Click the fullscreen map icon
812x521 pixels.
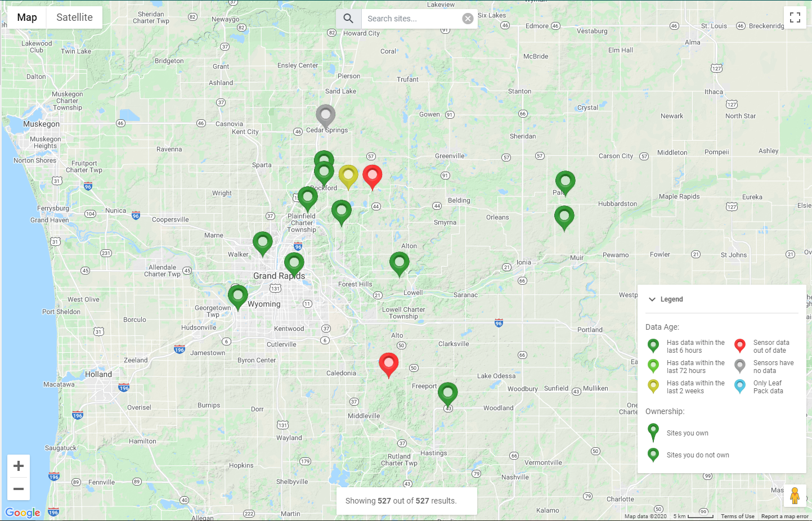[x=795, y=17]
